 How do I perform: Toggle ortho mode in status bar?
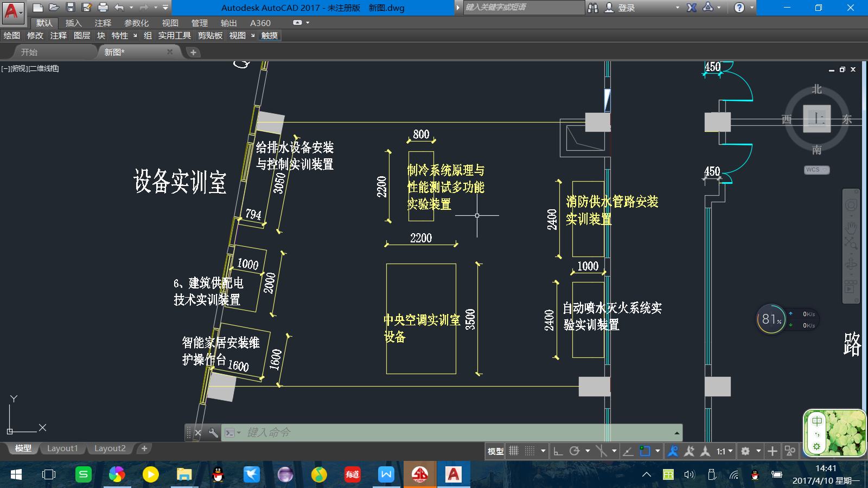pos(558,451)
